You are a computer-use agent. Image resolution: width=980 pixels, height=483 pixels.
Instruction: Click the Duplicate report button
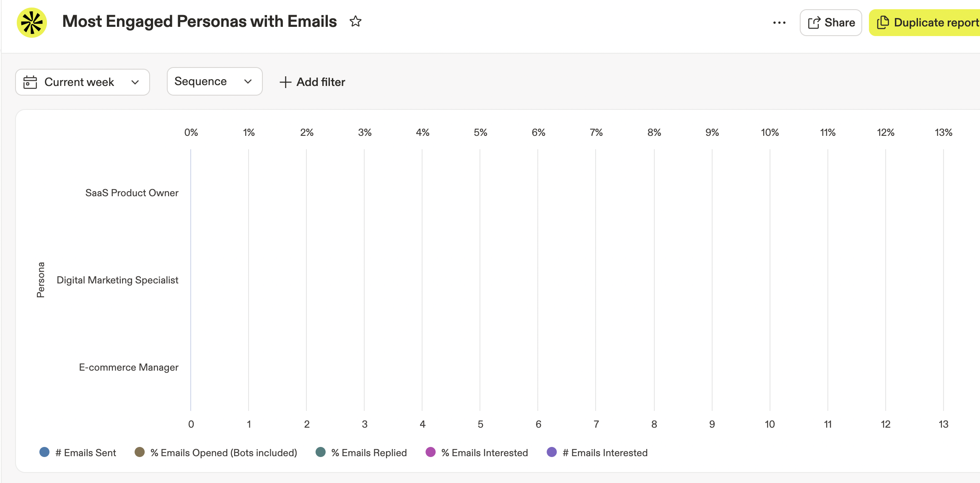(925, 23)
